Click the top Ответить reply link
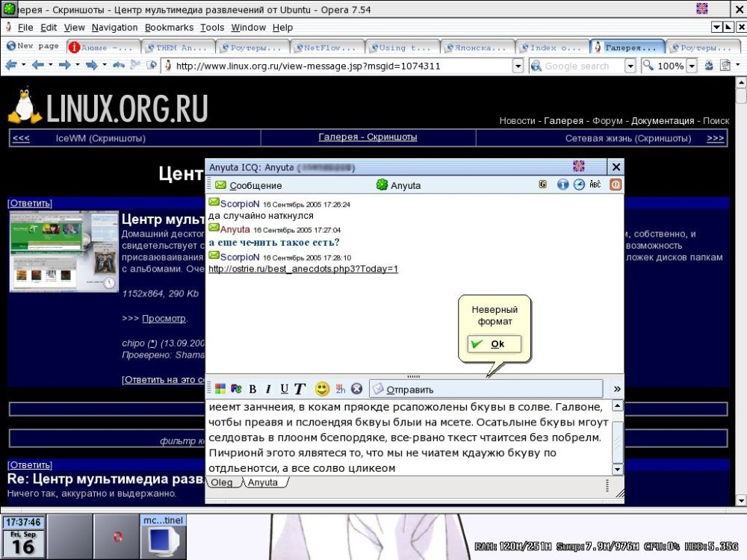The width and height of the screenshot is (747, 560). pyautogui.click(x=30, y=203)
